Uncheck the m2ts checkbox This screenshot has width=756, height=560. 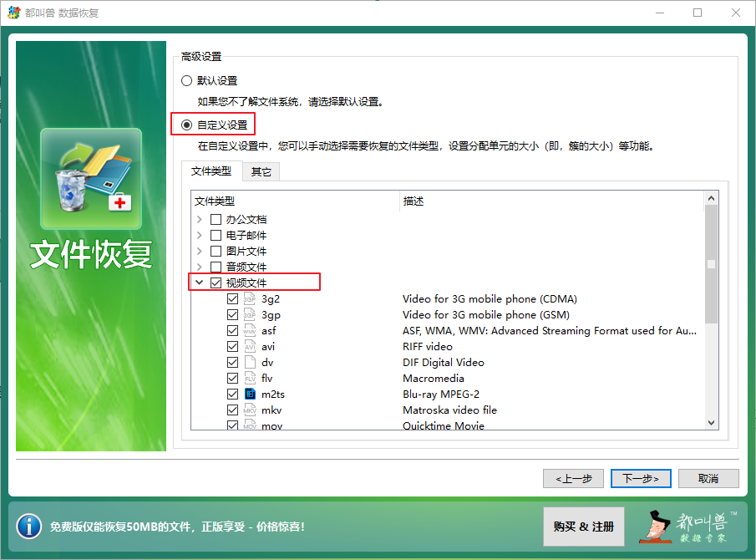[x=232, y=394]
